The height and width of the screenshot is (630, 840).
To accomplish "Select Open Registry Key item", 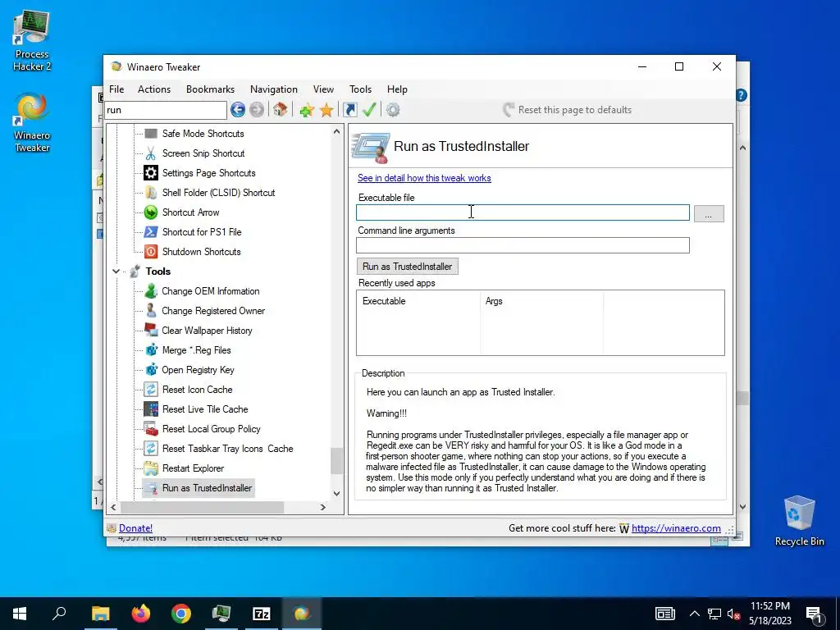I will (x=198, y=370).
